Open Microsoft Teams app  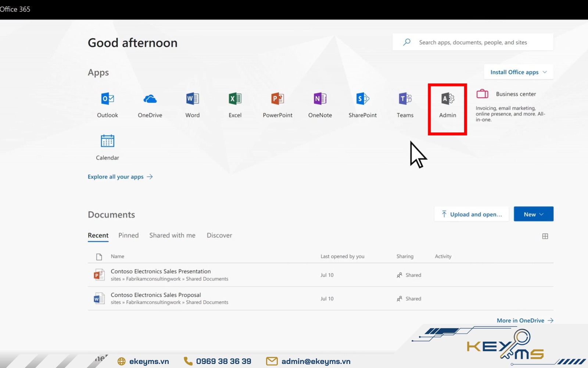click(405, 105)
